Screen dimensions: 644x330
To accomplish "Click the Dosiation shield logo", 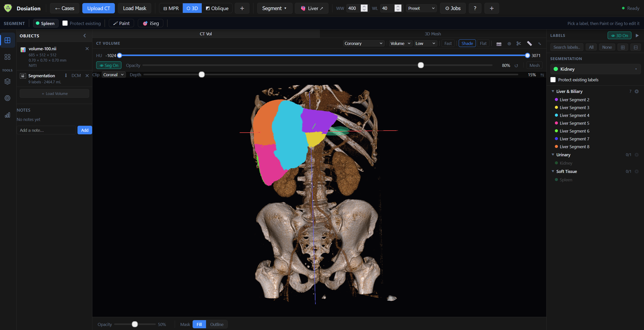I will click(8, 8).
